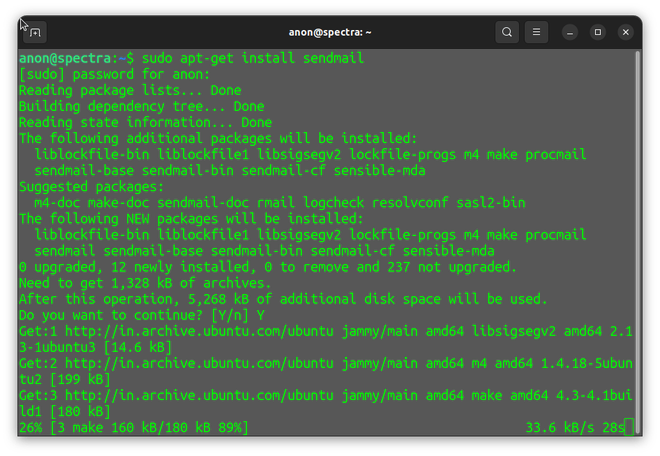Viewport: 660px width, 456px height.
Task: Click the 33.6 kB/s 28s speed text
Action: point(575,428)
